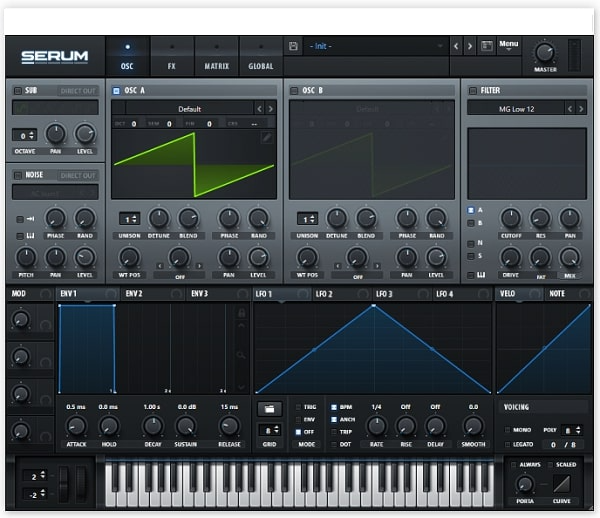Open the Menu dropdown
The width and height of the screenshot is (600, 518).
coord(509,46)
